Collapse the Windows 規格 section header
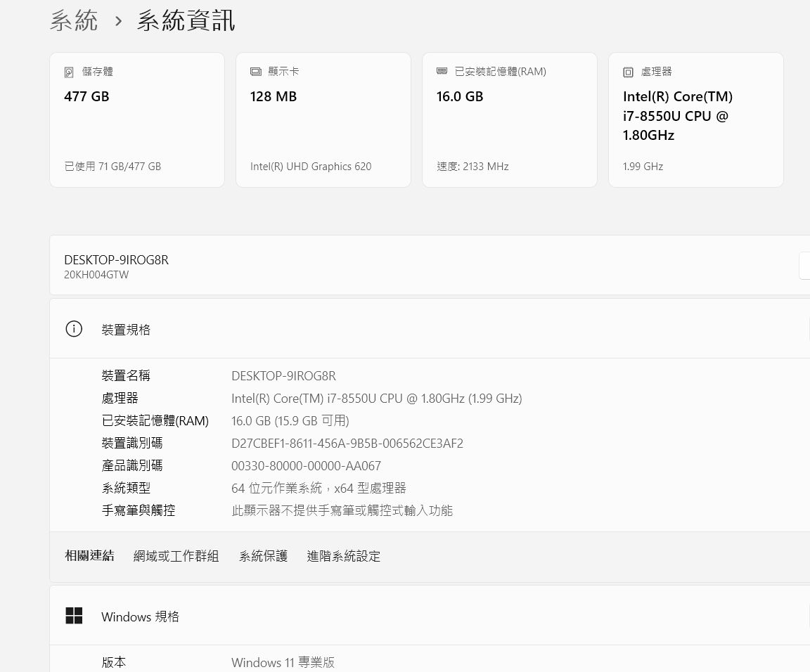The height and width of the screenshot is (672, 810). [x=429, y=616]
